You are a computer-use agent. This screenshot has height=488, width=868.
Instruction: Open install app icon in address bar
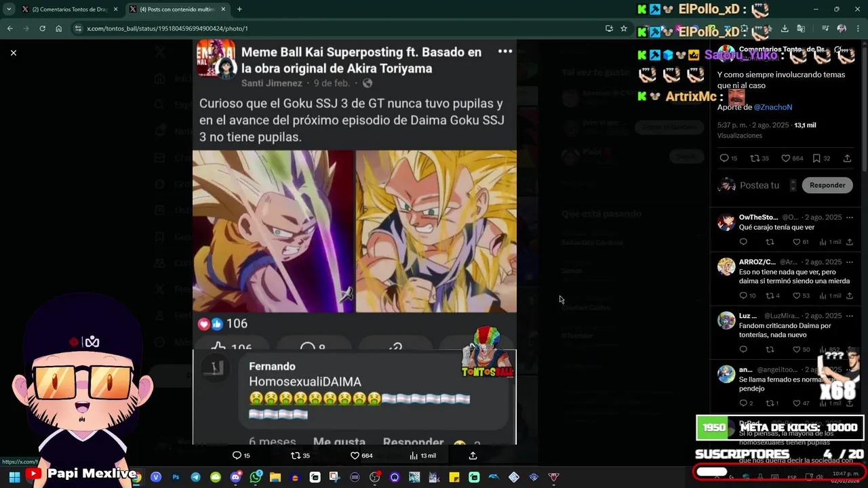pyautogui.click(x=609, y=28)
